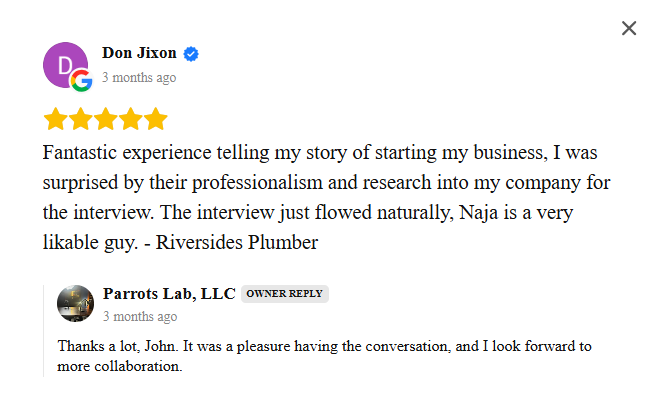Click the blue verified checkmark badge

(191, 53)
